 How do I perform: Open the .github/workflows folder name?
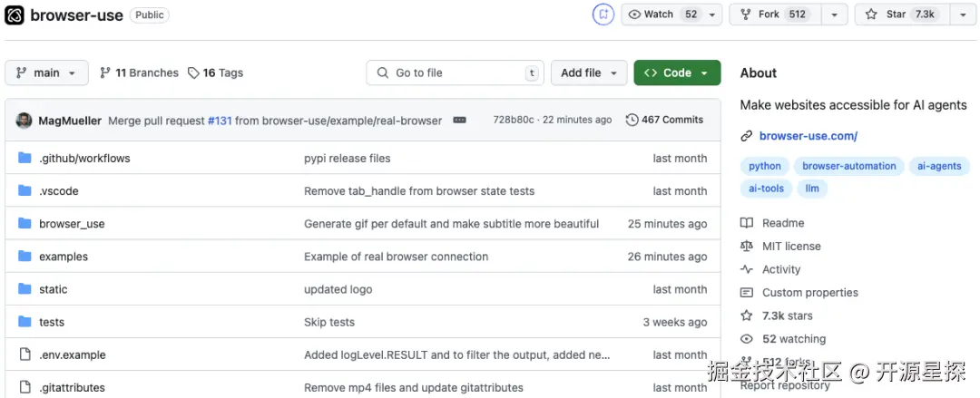tap(84, 159)
